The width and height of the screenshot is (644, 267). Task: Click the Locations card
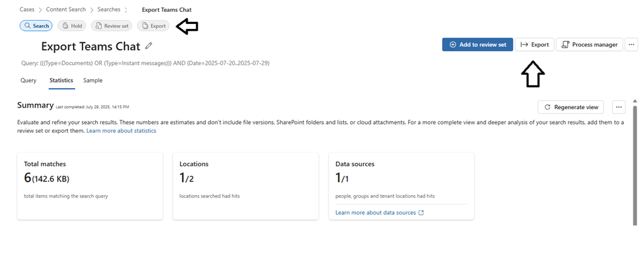point(246,186)
